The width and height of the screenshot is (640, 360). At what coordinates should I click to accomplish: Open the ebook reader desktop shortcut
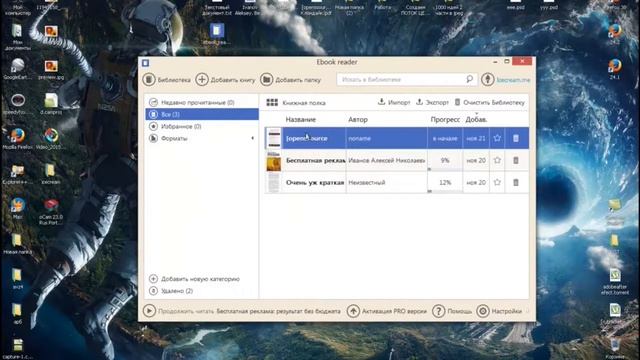point(217,33)
